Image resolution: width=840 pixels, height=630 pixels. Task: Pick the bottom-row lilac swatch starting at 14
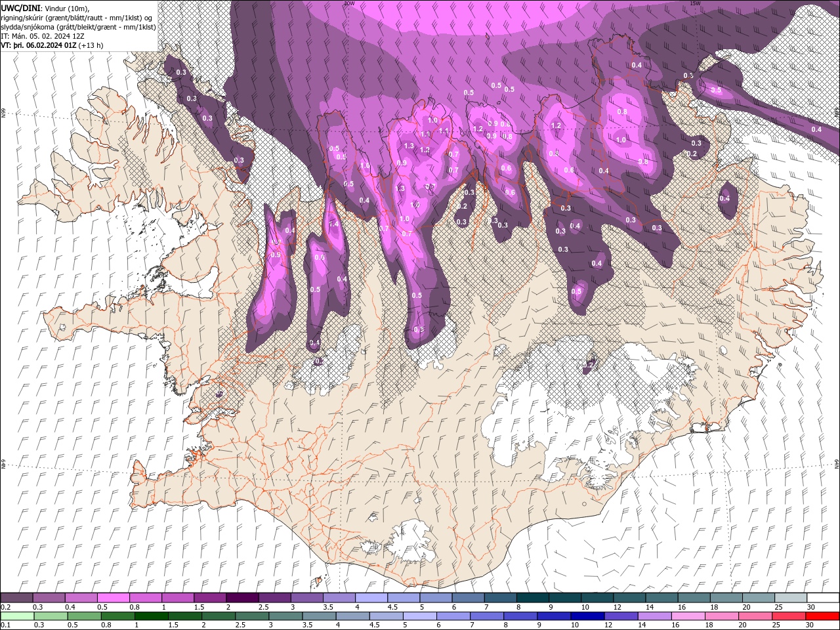coord(654,616)
